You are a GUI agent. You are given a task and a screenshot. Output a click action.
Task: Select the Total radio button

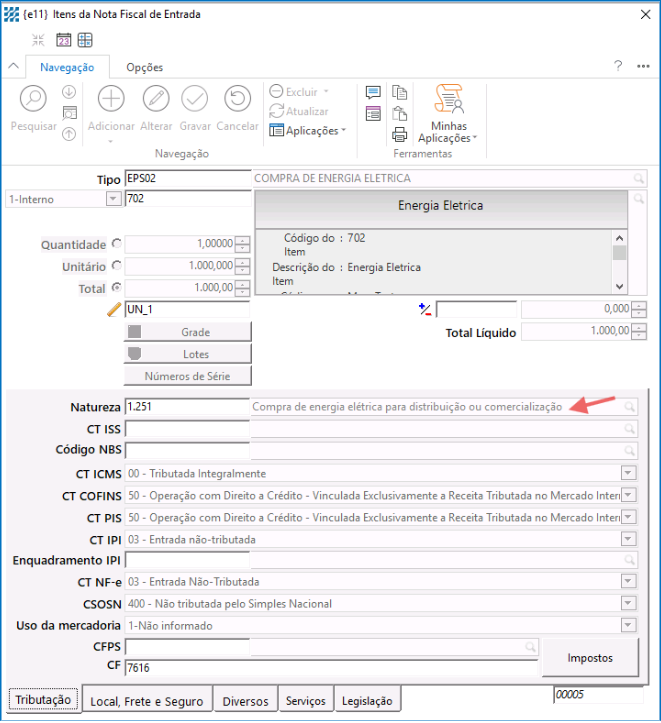pyautogui.click(x=118, y=287)
